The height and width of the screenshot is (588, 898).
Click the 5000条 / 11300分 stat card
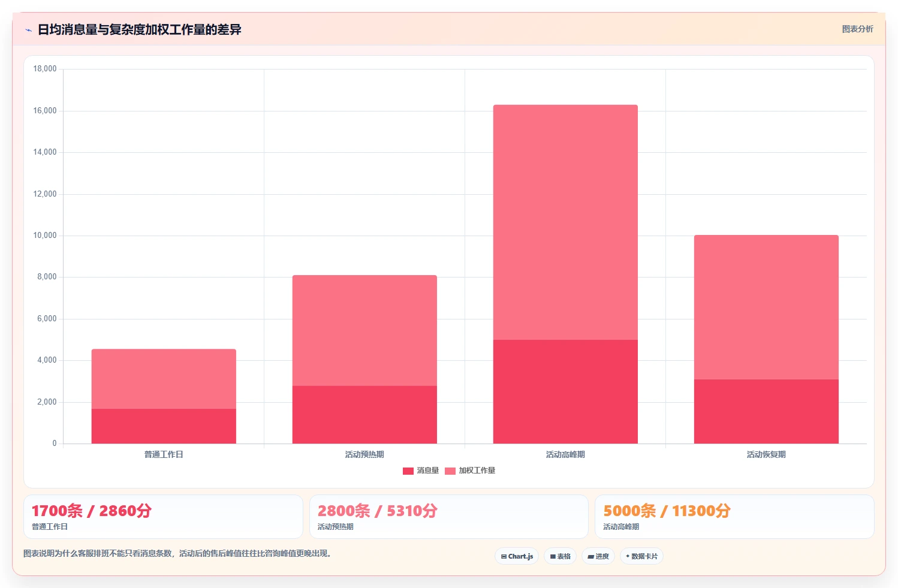pyautogui.click(x=734, y=517)
